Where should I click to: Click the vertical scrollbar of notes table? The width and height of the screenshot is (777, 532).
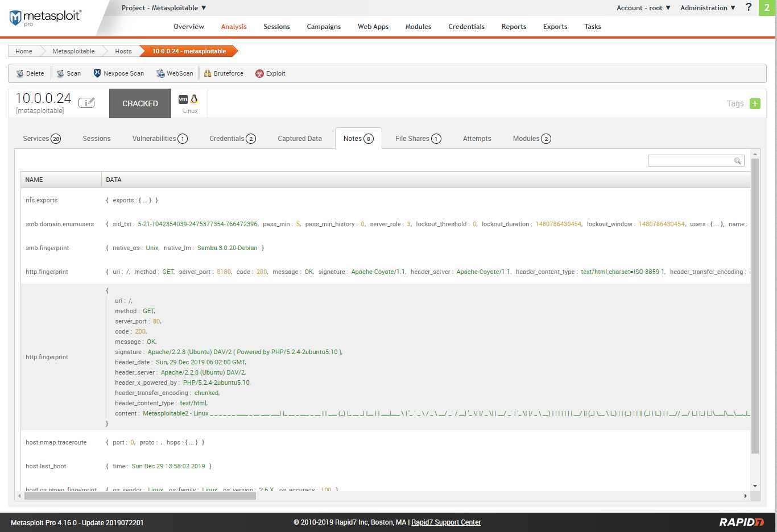[755, 306]
